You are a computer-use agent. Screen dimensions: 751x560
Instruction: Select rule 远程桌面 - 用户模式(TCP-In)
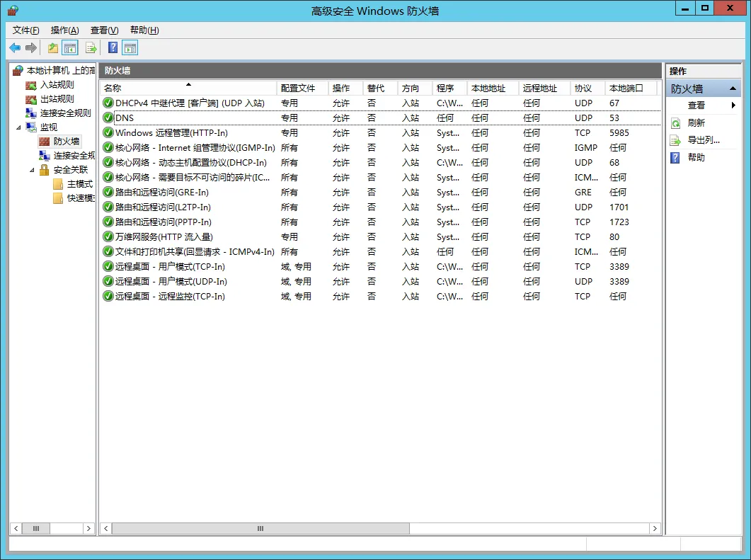(382, 266)
